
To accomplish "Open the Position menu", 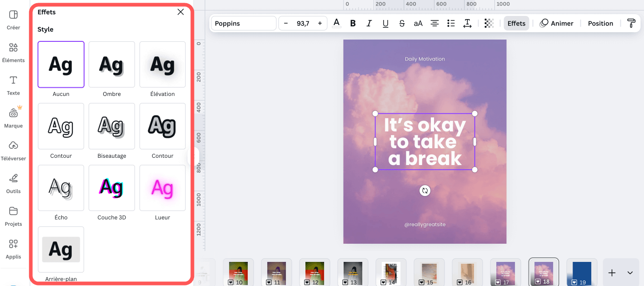I will tap(600, 23).
